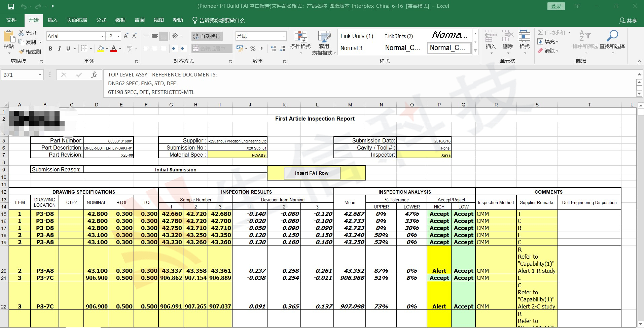This screenshot has width=644, height=328.
Task: Open the font size 12 dropdown
Action: tap(118, 36)
